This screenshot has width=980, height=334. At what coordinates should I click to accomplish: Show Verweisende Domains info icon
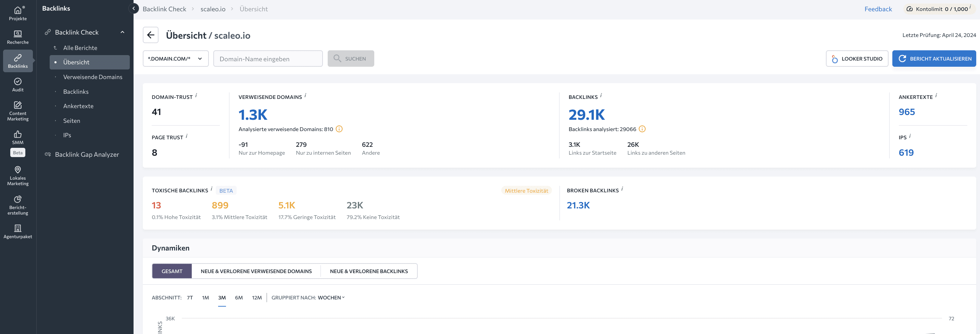[x=305, y=95]
